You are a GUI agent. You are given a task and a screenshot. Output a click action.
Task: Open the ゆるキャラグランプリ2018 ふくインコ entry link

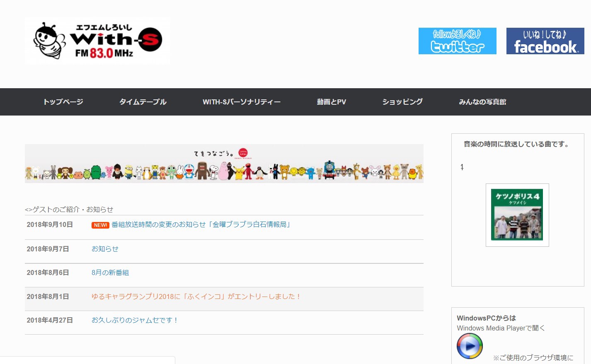[196, 297]
